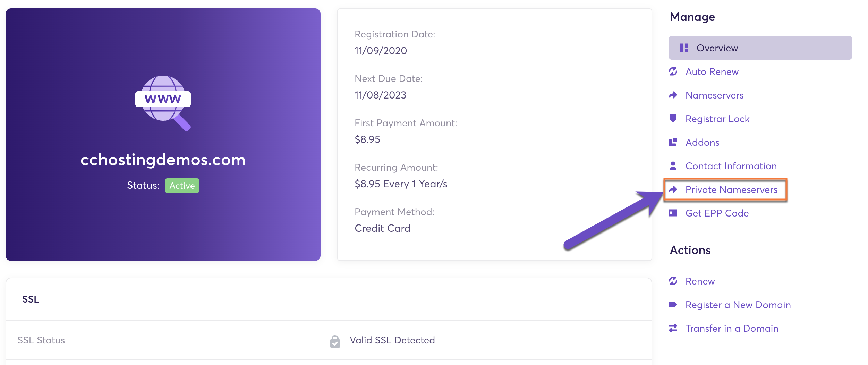The width and height of the screenshot is (868, 365).
Task: Click the Transfer in a Domain arrows icon
Action: point(673,328)
